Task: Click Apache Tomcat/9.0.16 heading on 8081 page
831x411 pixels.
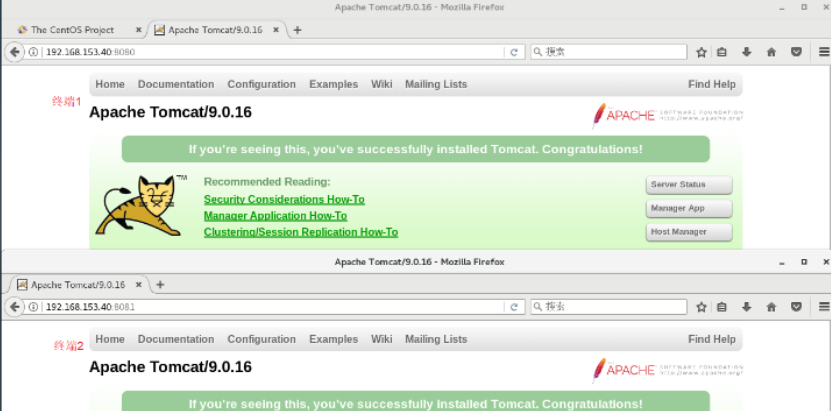Action: click(170, 367)
